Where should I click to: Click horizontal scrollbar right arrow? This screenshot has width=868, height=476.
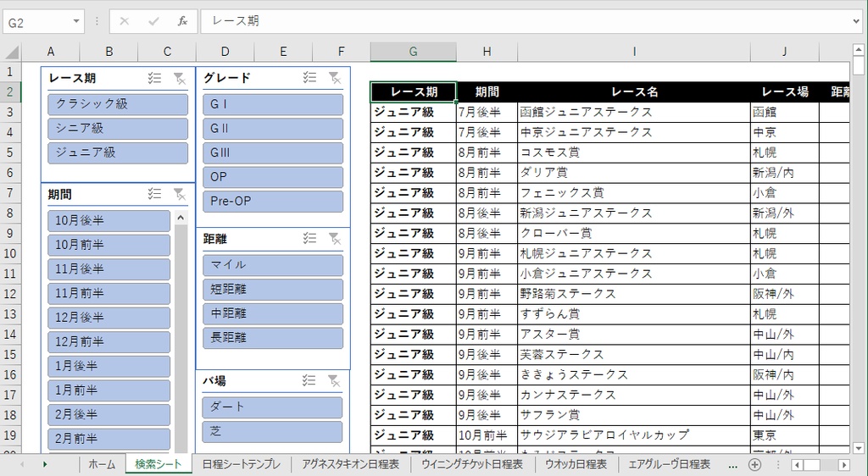[x=843, y=464]
